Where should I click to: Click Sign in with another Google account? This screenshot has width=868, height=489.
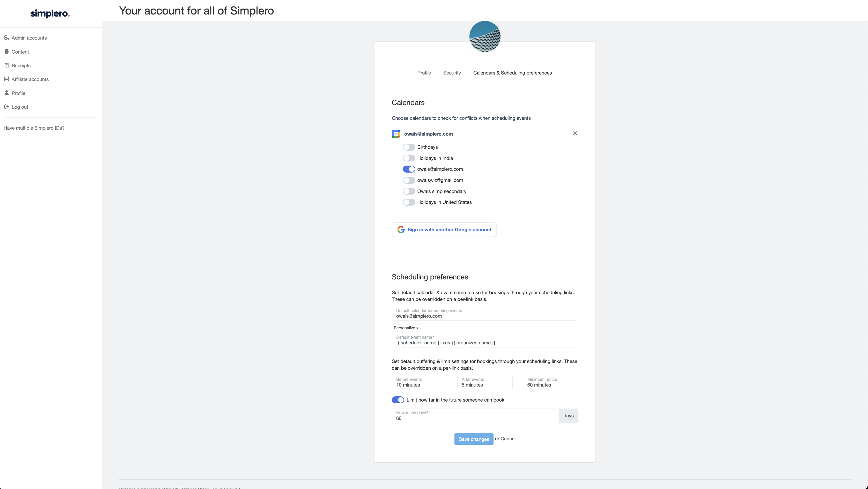tap(444, 229)
